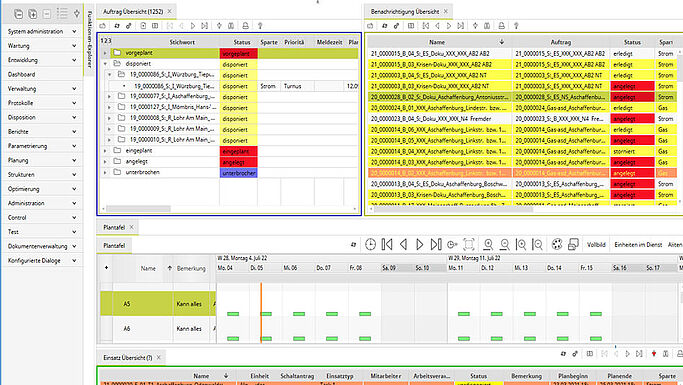Open help in the Benachrichtigung Übersicht toolbar

pyautogui.click(x=516, y=26)
